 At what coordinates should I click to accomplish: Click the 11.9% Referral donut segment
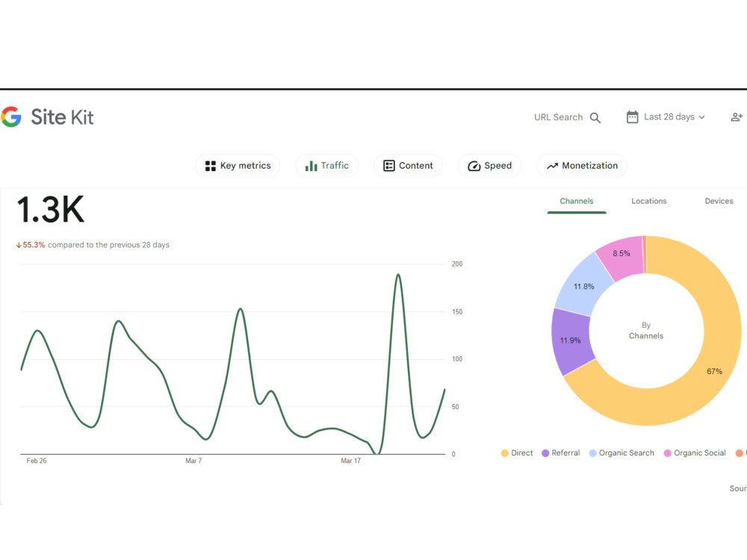[x=570, y=340]
